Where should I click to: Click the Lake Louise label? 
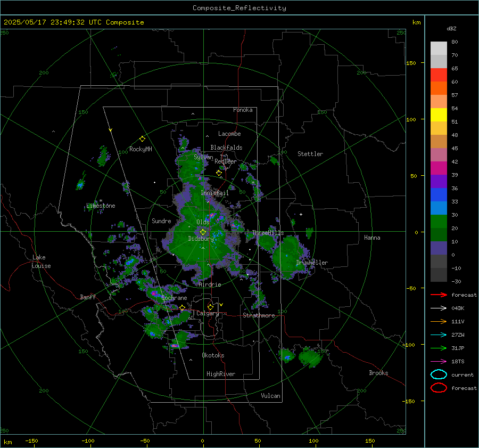42,262
